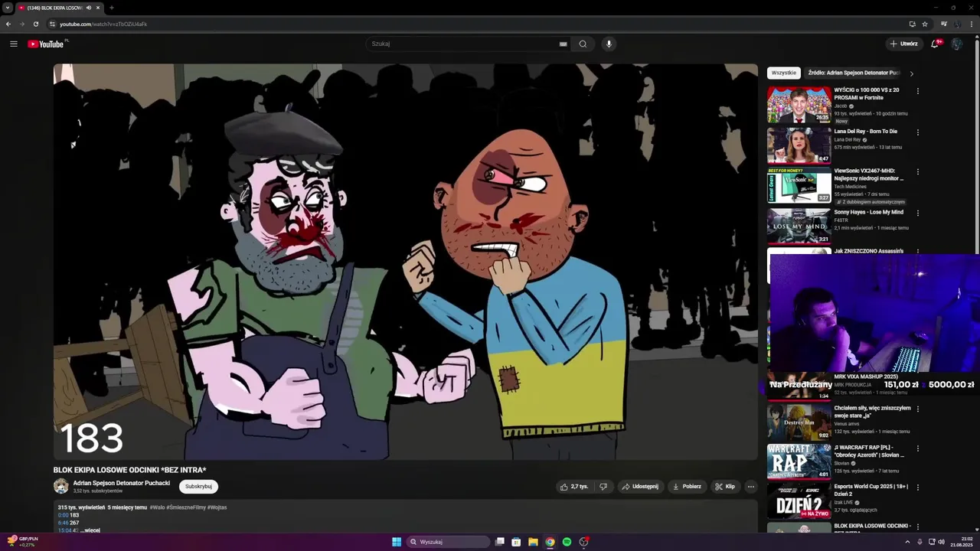Open Sonny Hayes Lose My Mind thumbnail
Image resolution: width=980 pixels, height=551 pixels.
(799, 226)
